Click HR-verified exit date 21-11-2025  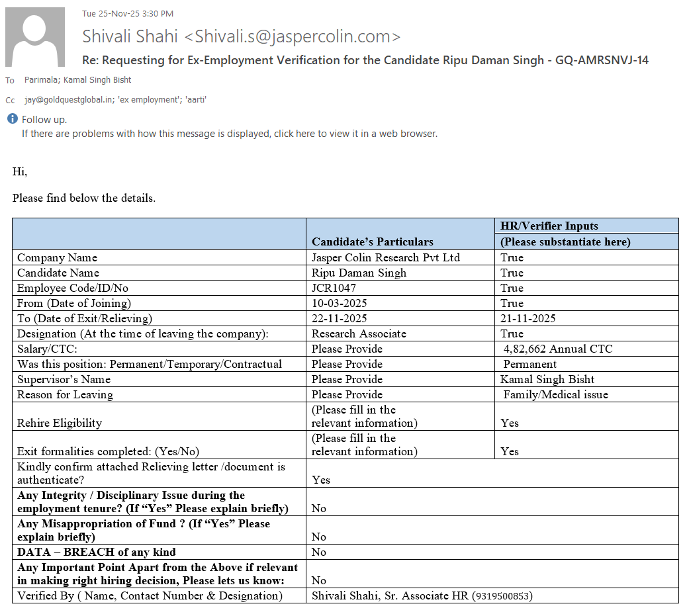[528, 318]
